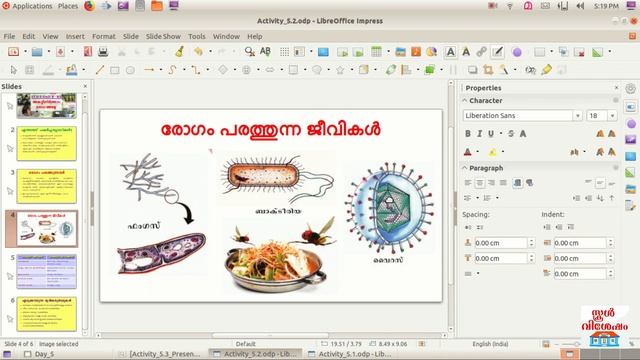Click the Clone formatting paintbrush icon
The width and height of the screenshot is (640, 360).
(x=179, y=52)
